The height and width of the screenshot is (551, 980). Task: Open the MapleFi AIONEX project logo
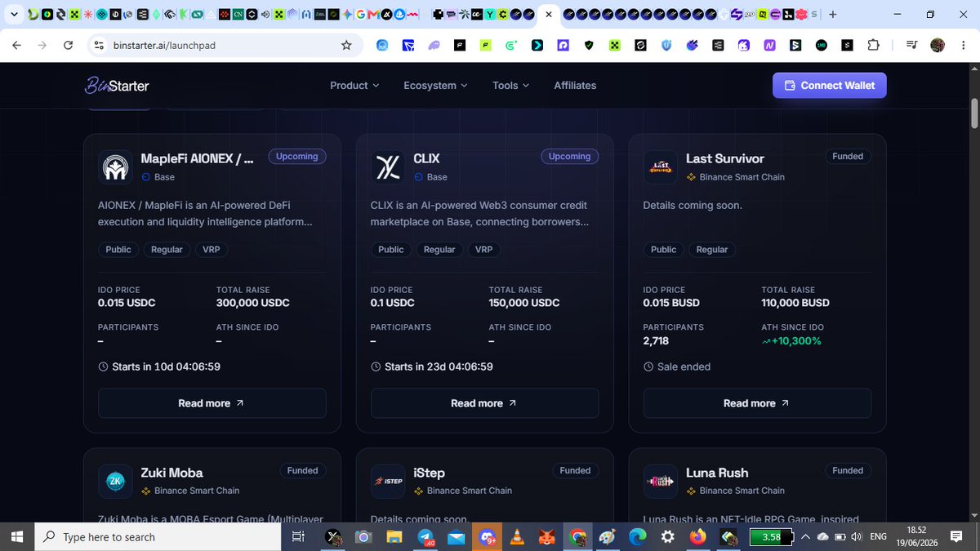[x=115, y=167]
